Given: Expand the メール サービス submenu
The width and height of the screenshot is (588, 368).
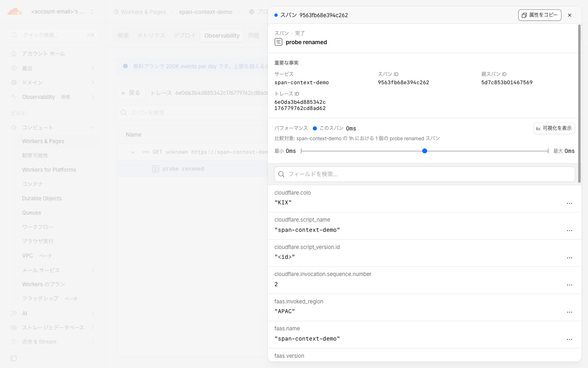Looking at the screenshot, I should click(93, 270).
